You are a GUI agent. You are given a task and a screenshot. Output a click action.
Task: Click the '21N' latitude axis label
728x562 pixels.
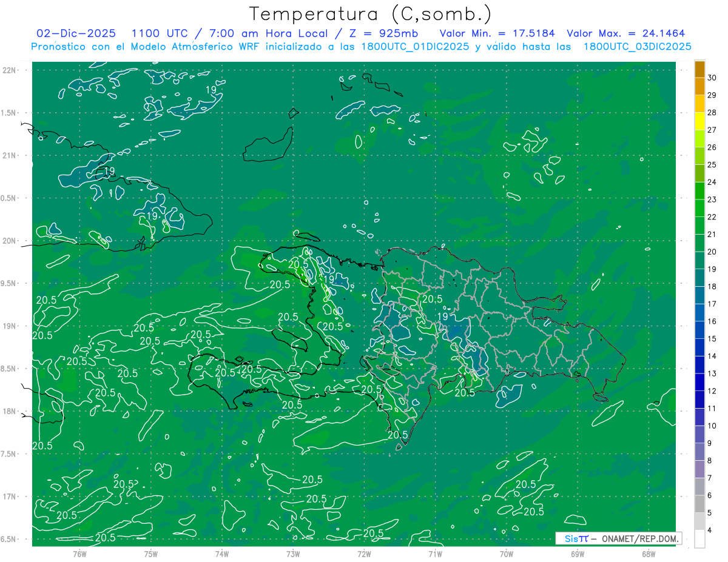point(10,155)
